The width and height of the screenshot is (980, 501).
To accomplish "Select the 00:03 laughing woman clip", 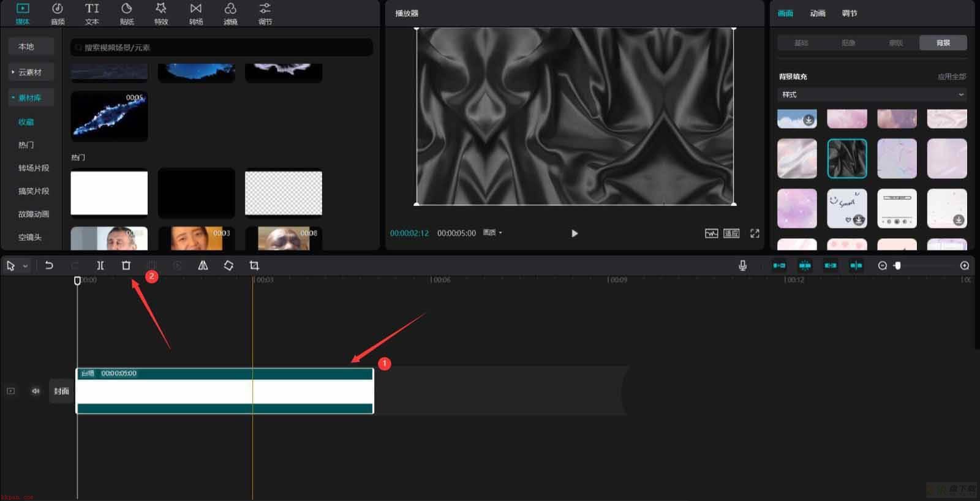I will click(197, 238).
